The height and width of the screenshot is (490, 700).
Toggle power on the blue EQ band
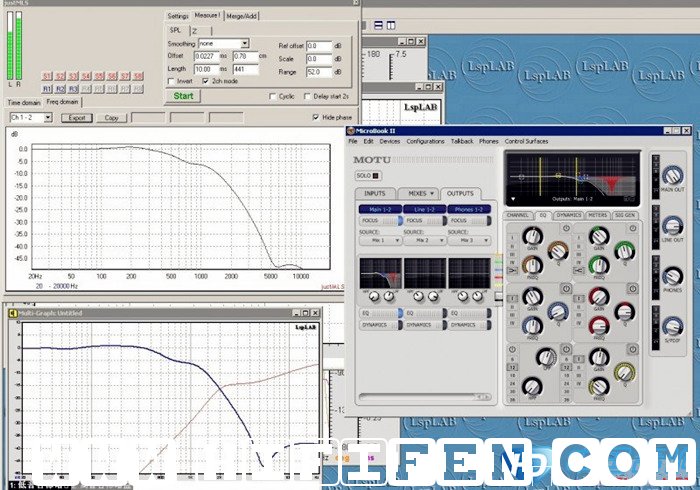[566, 289]
